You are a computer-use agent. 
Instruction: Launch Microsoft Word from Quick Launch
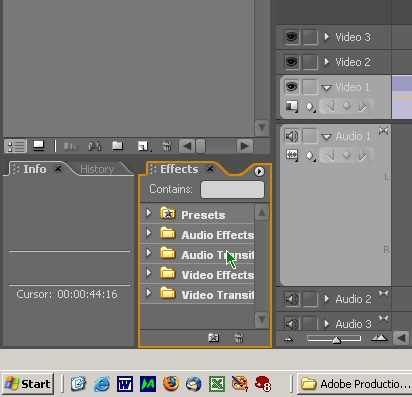pos(125,384)
